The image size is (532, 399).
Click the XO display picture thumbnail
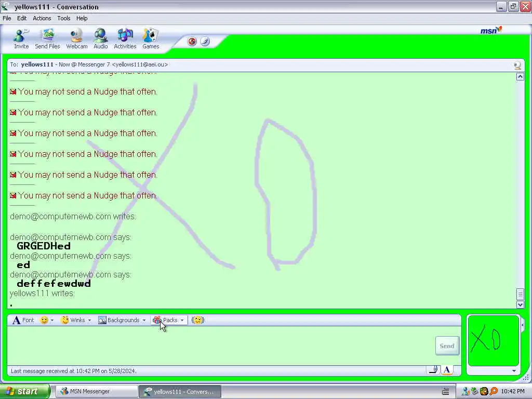tap(494, 341)
